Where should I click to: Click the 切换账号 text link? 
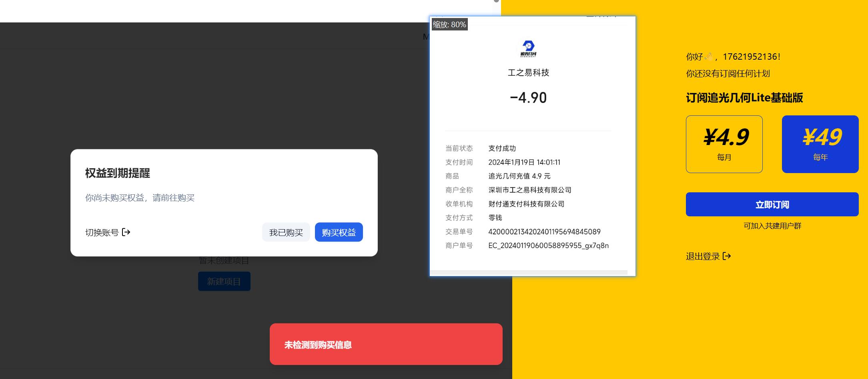coord(102,232)
